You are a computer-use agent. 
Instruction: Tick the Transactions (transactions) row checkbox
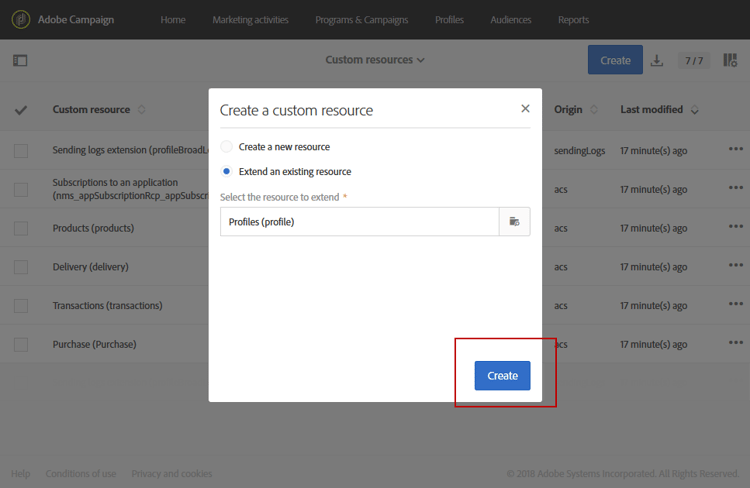[21, 306]
